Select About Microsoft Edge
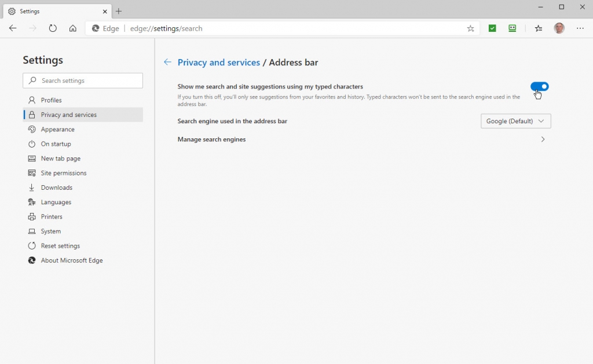The width and height of the screenshot is (593, 364). [71, 260]
